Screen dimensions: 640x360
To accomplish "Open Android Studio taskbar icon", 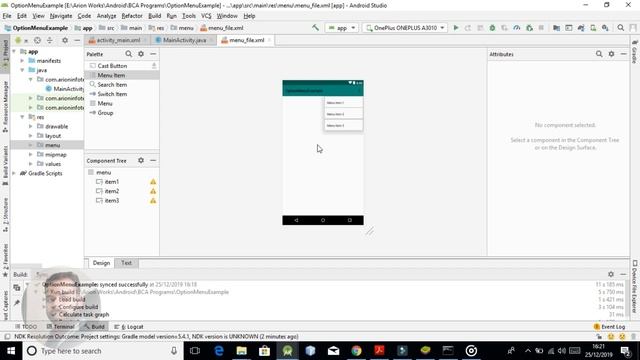I will [287, 351].
